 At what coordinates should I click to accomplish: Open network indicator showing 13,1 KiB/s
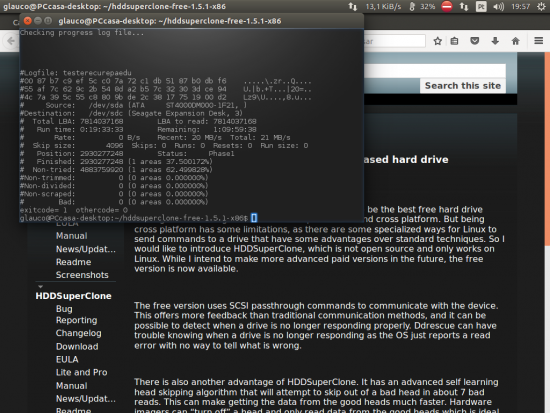pyautogui.click(x=374, y=6)
